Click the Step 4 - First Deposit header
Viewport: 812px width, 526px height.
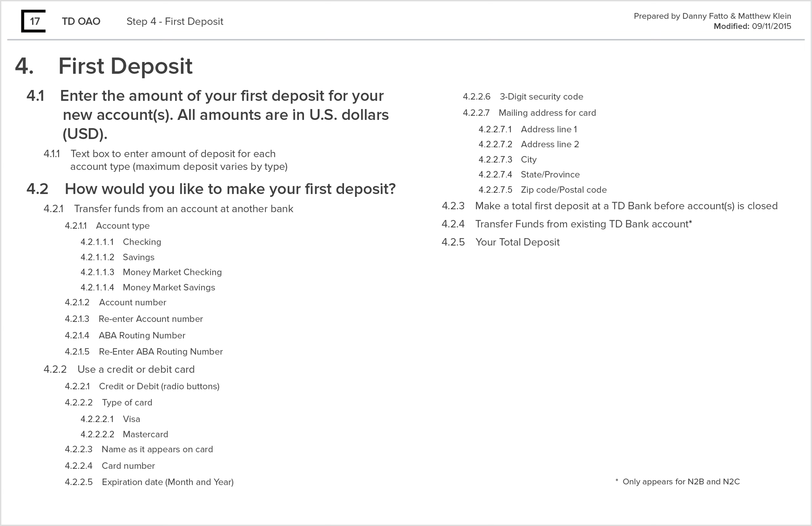coord(175,21)
